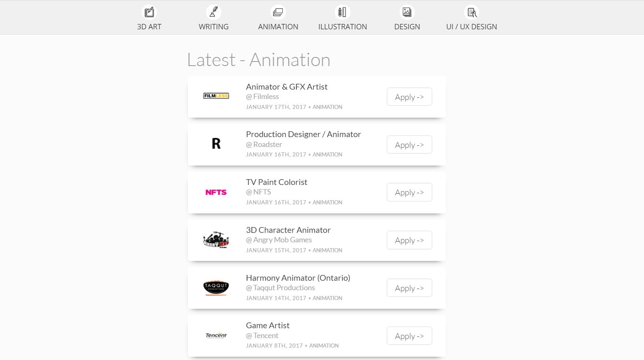
Task: Click the Taqqut Productions logo
Action: coord(216,287)
